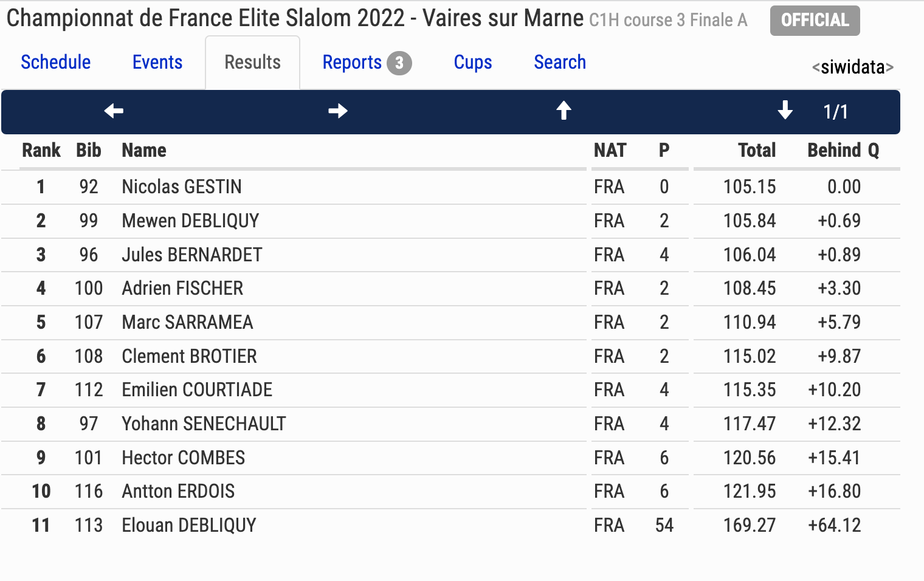Open the siwidata link

coord(853,67)
